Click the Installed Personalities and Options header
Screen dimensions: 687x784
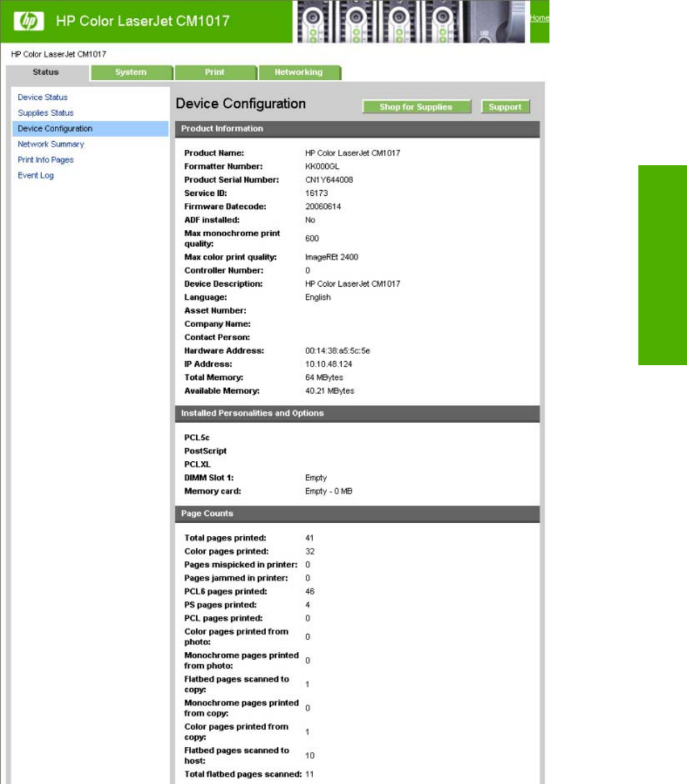(357, 413)
